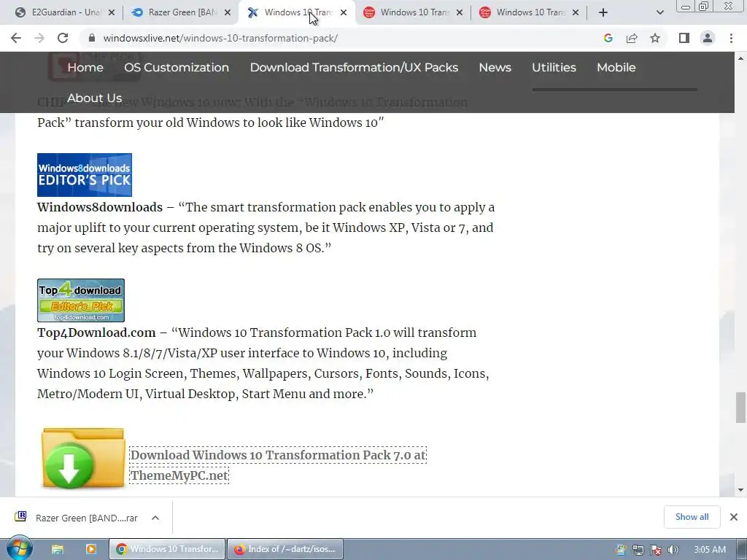747x560 pixels.
Task: Toggle the browser side panel
Action: pos(684,38)
